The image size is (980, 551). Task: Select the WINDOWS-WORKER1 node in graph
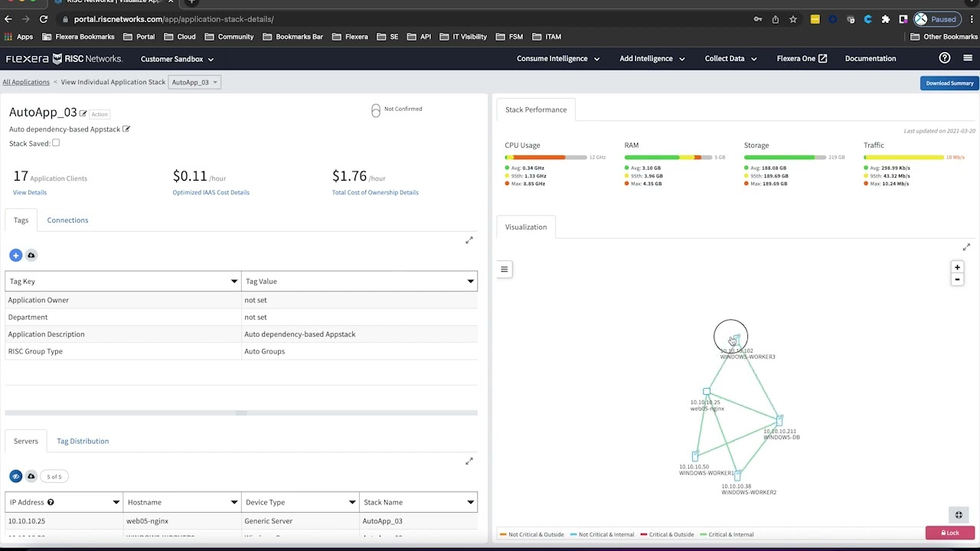pos(695,457)
